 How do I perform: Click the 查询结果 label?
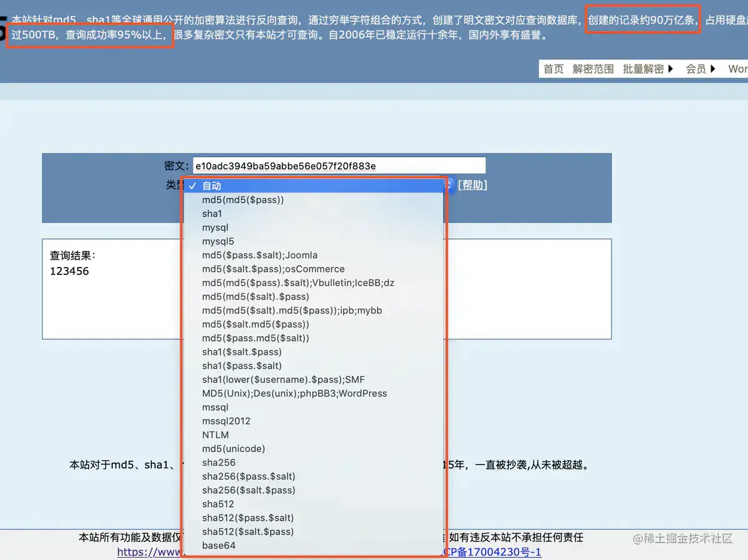72,256
